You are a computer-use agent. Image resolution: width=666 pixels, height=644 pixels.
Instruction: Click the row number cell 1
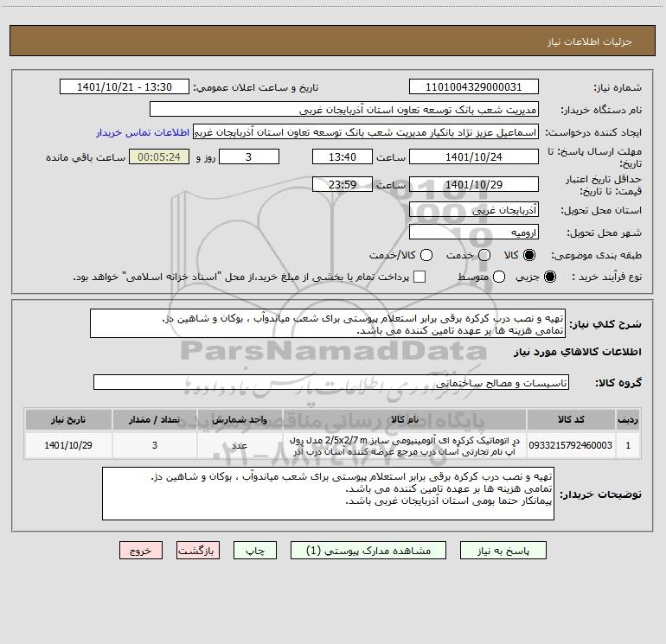pos(628,445)
